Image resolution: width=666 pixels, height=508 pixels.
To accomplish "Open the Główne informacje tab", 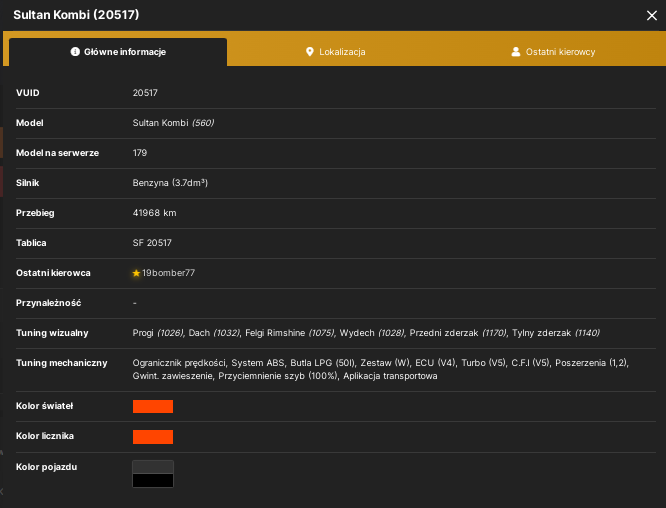I will pos(118,52).
